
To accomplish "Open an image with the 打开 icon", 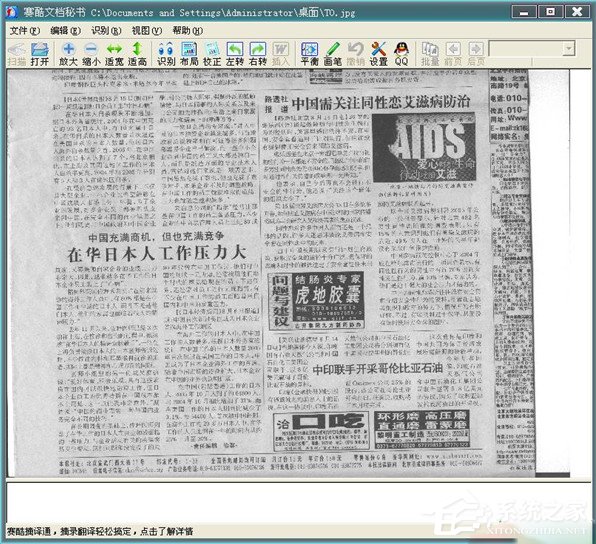I will 40,54.
